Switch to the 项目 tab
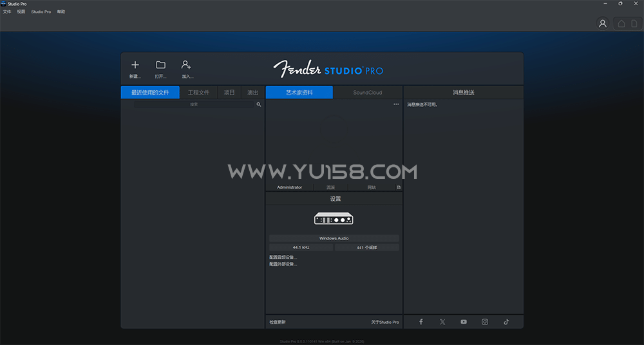 (x=229, y=93)
